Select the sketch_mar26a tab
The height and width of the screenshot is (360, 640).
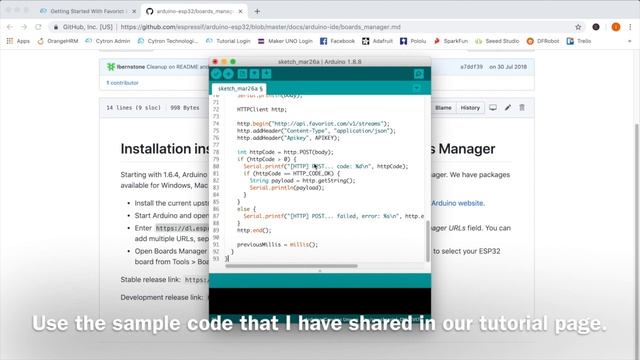[x=239, y=89]
